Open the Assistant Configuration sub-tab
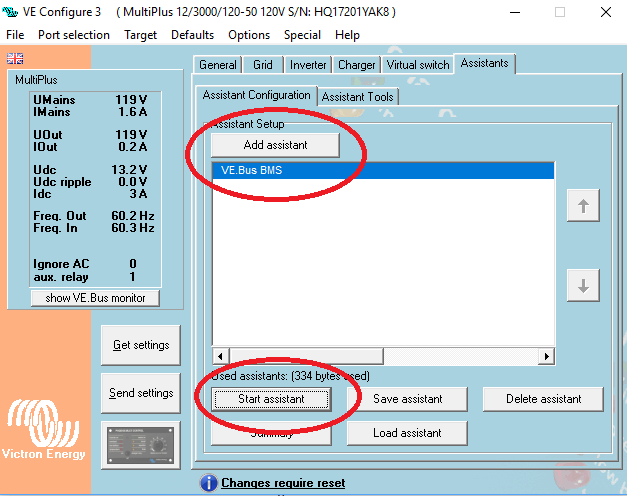This screenshot has width=627, height=496. [256, 95]
